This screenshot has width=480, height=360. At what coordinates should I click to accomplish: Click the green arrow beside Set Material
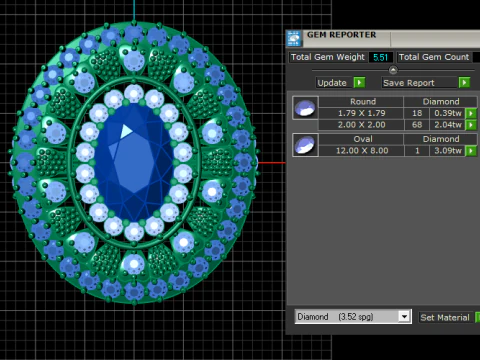(477, 317)
